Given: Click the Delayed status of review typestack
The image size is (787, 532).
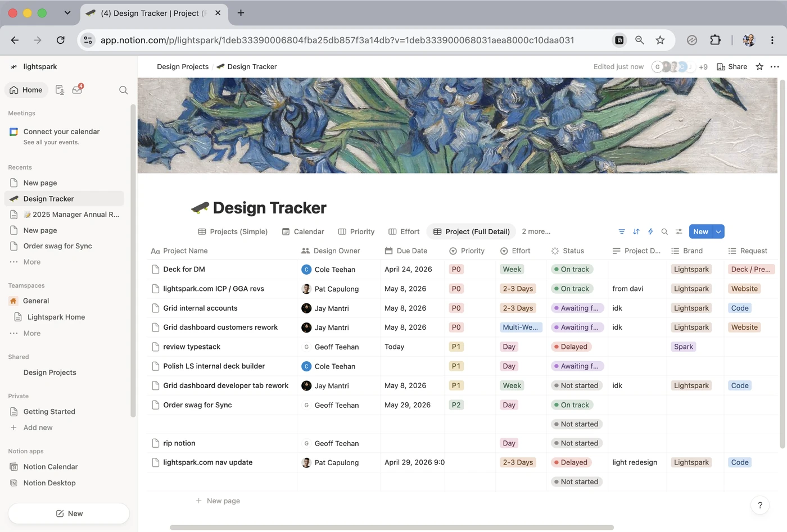Looking at the screenshot, I should pos(571,347).
